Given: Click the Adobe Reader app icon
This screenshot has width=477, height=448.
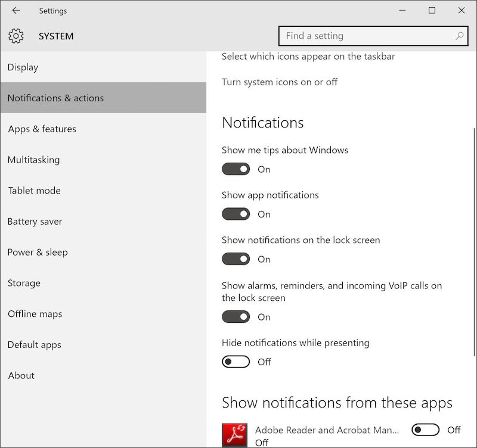Looking at the screenshot, I should click(234, 435).
